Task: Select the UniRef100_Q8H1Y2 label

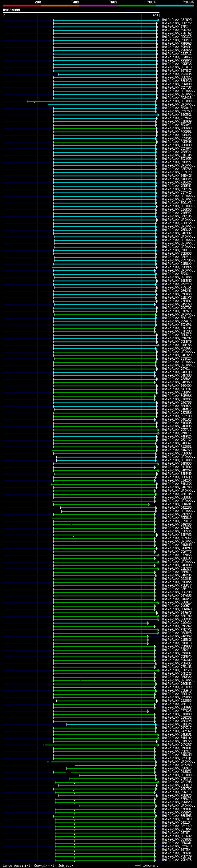Action: (177, 23)
